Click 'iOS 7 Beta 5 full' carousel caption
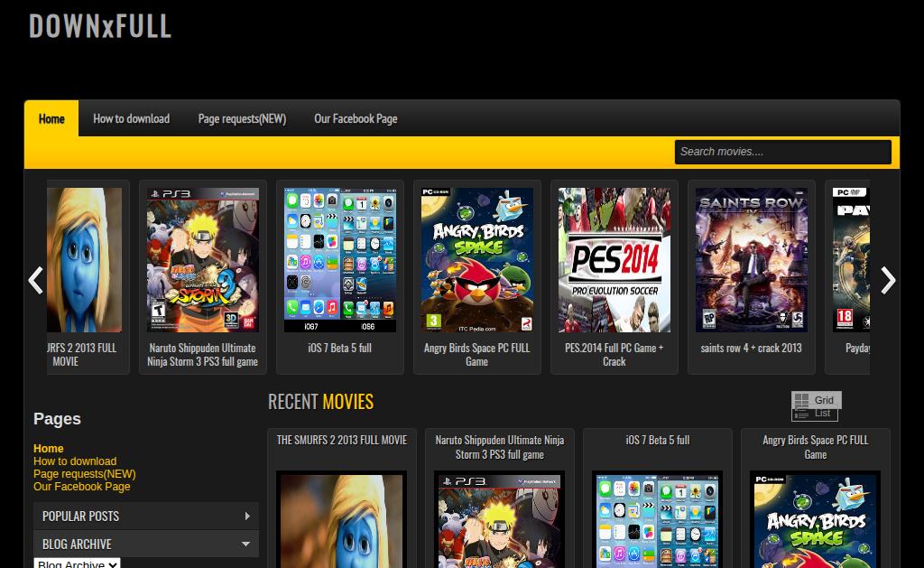 (340, 348)
